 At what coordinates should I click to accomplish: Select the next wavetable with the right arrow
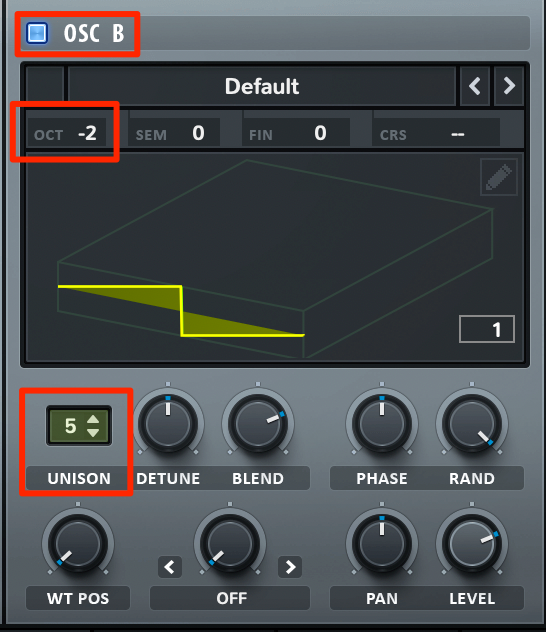coord(509,86)
